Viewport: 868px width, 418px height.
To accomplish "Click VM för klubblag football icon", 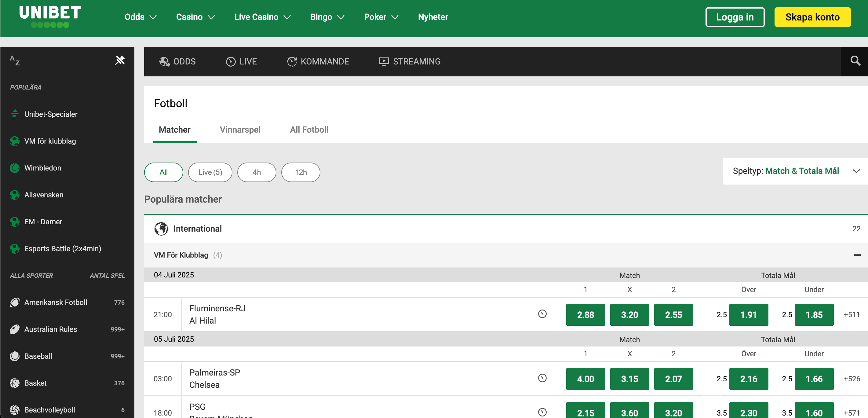I will coord(14,141).
